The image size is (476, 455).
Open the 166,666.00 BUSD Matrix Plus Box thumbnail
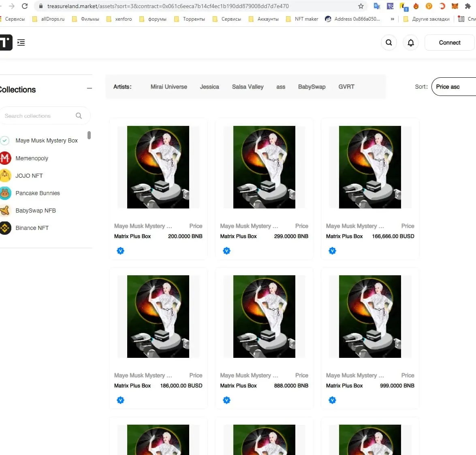(x=370, y=167)
